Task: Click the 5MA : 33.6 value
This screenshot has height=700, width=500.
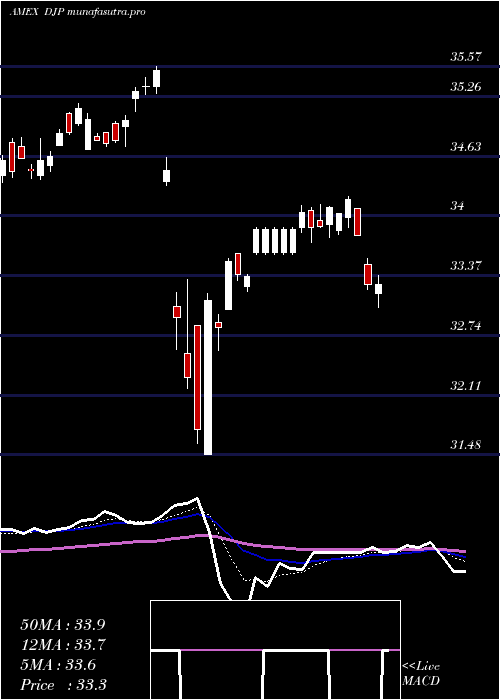Action: (x=58, y=665)
